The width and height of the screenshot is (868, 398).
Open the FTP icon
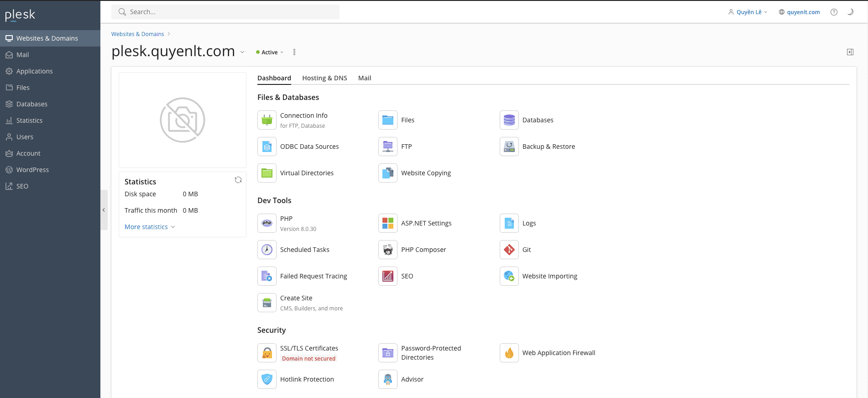[x=388, y=147]
